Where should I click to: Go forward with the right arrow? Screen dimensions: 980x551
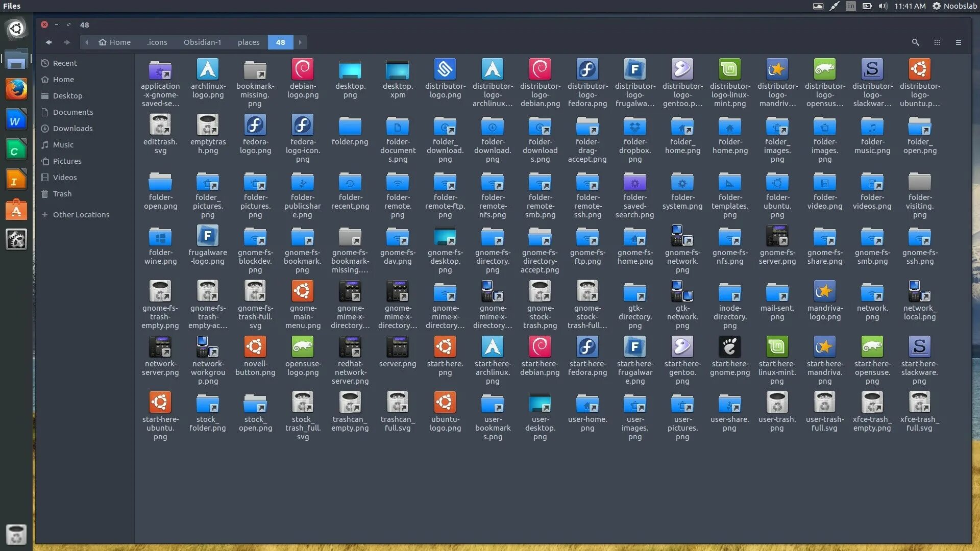pos(67,42)
